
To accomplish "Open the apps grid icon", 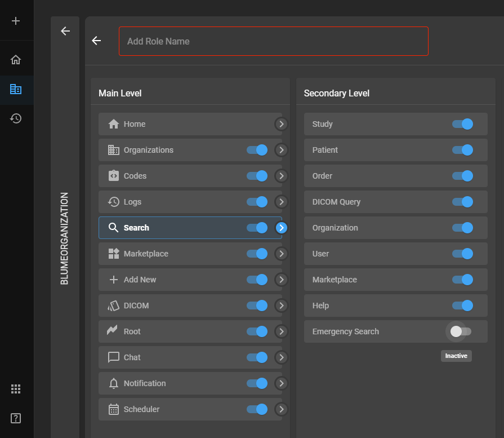I will [x=16, y=389].
